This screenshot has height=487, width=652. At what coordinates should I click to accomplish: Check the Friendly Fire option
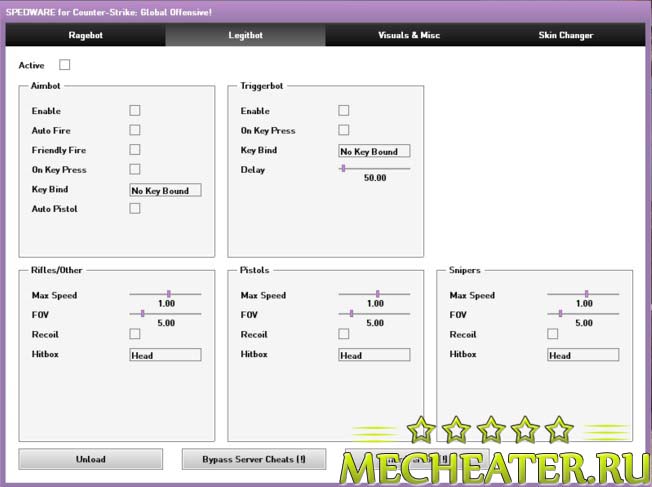click(x=135, y=149)
